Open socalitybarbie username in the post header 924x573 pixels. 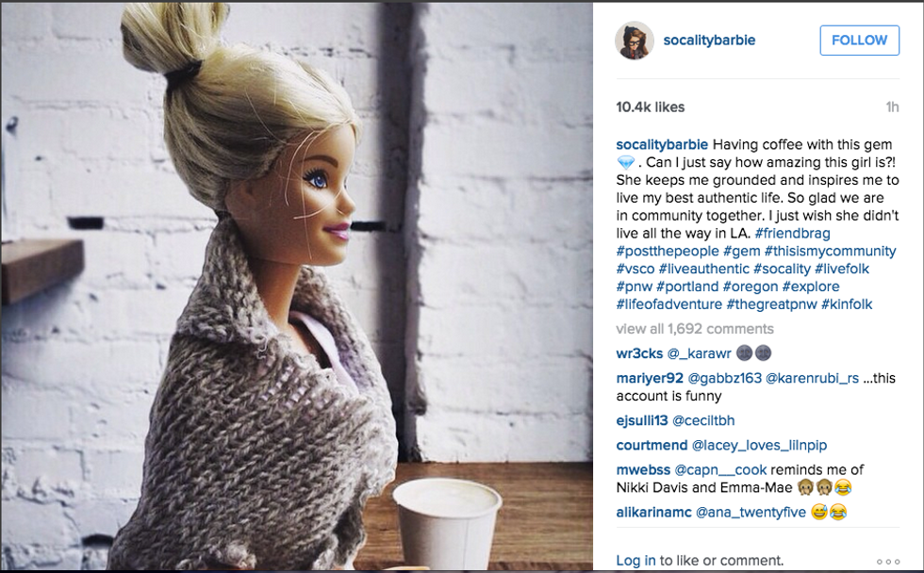click(709, 40)
